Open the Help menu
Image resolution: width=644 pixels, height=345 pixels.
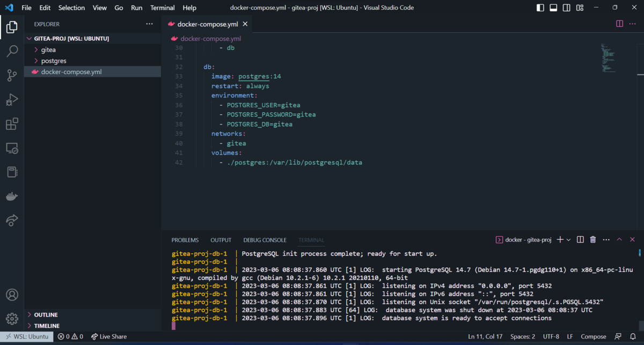point(189,8)
